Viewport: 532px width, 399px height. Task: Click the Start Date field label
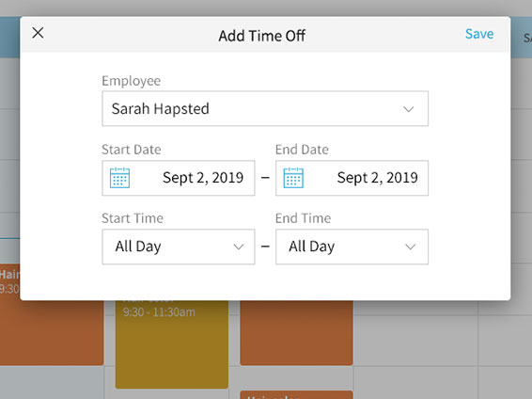pyautogui.click(x=132, y=150)
